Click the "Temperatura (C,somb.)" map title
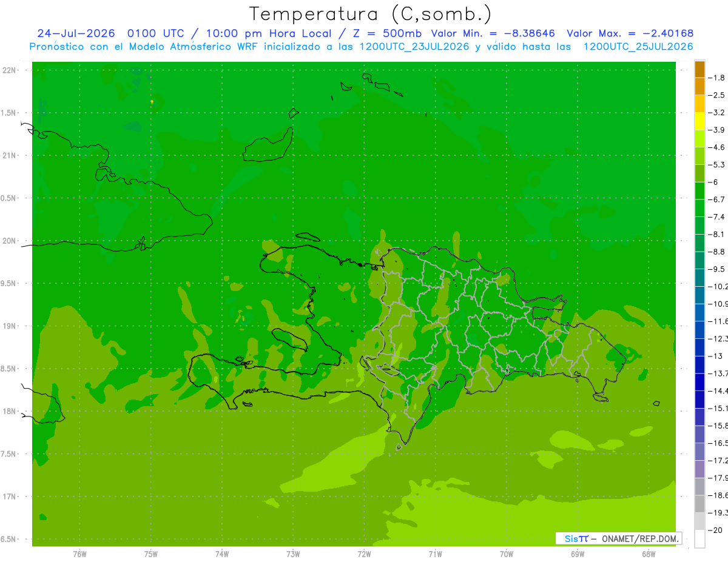The width and height of the screenshot is (728, 562). [370, 14]
